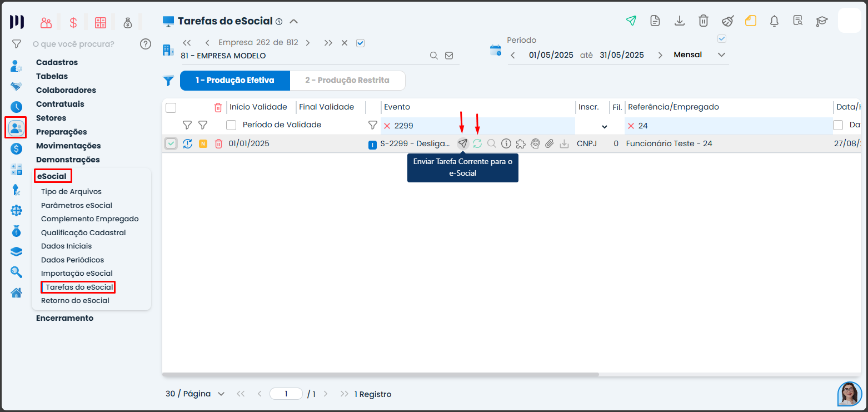This screenshot has width=868, height=412.
Task: Switch to 2 - Produção Restrita tab
Action: (x=347, y=80)
